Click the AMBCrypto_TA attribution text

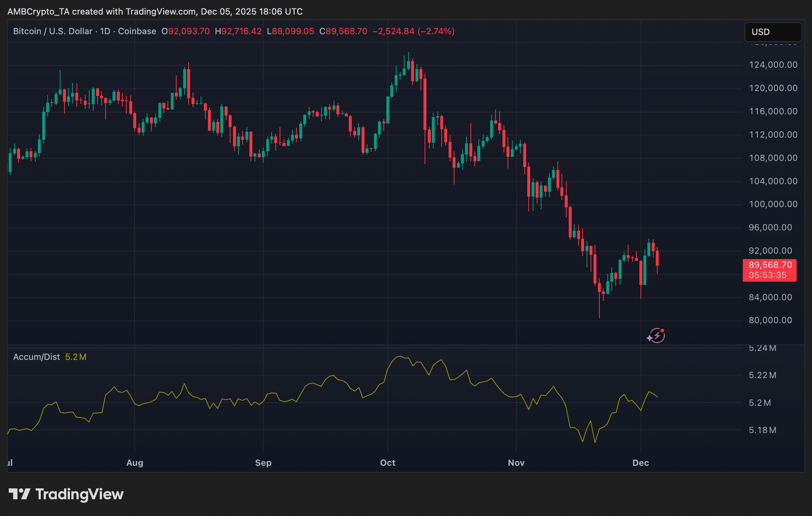[x=40, y=11]
